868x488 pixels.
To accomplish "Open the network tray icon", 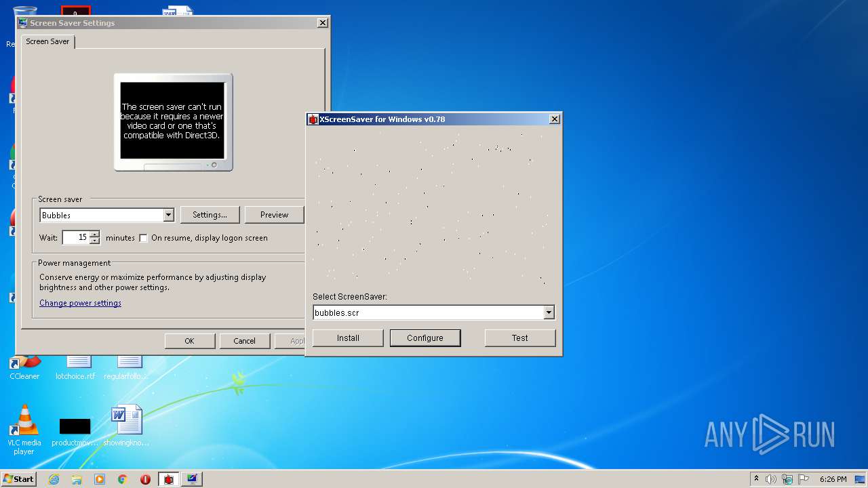I will point(787,479).
